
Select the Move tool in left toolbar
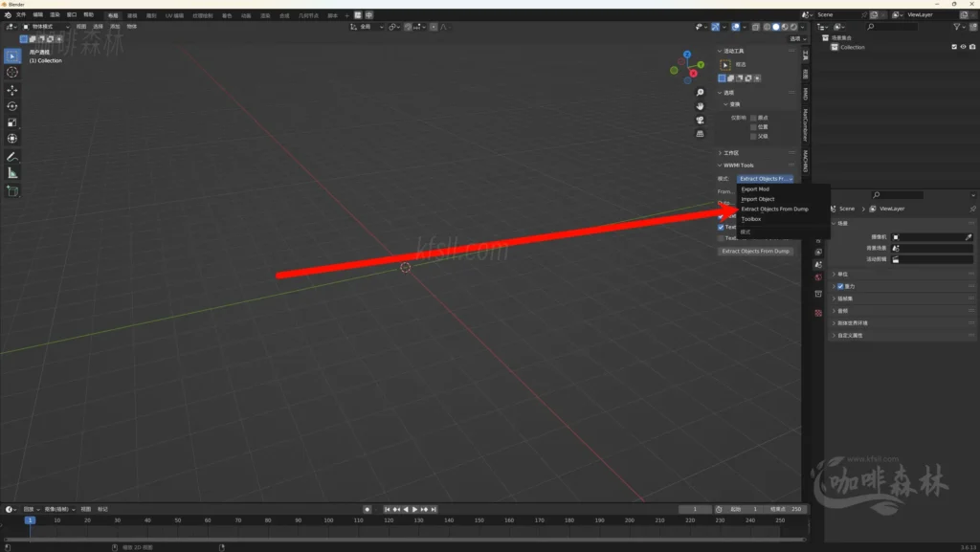(x=12, y=89)
